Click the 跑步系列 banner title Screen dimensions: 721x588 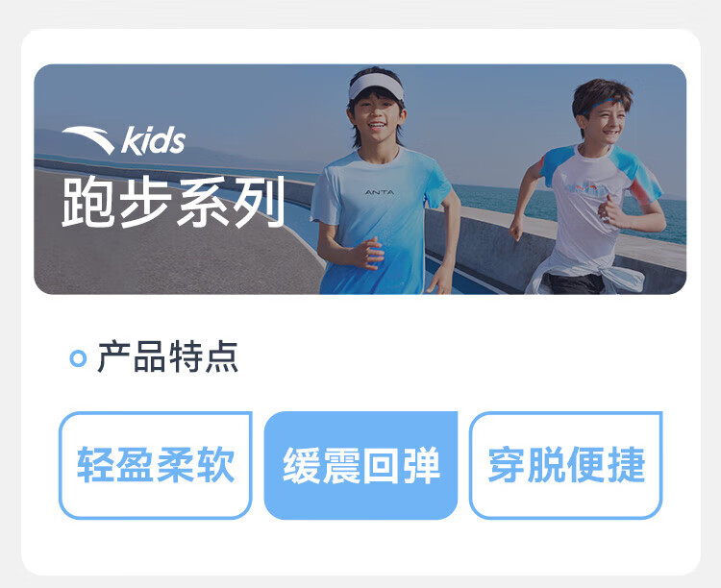click(173, 202)
